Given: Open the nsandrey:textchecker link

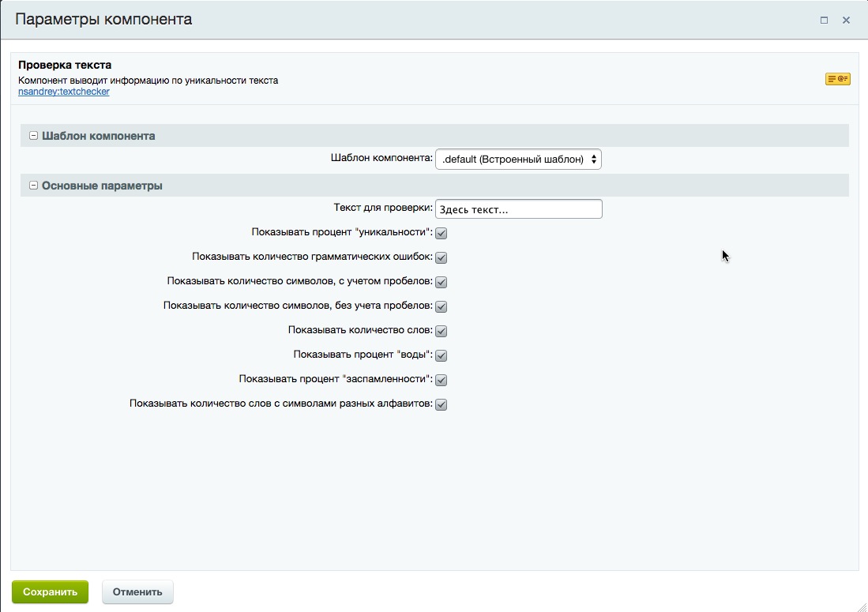Looking at the screenshot, I should pyautogui.click(x=64, y=92).
